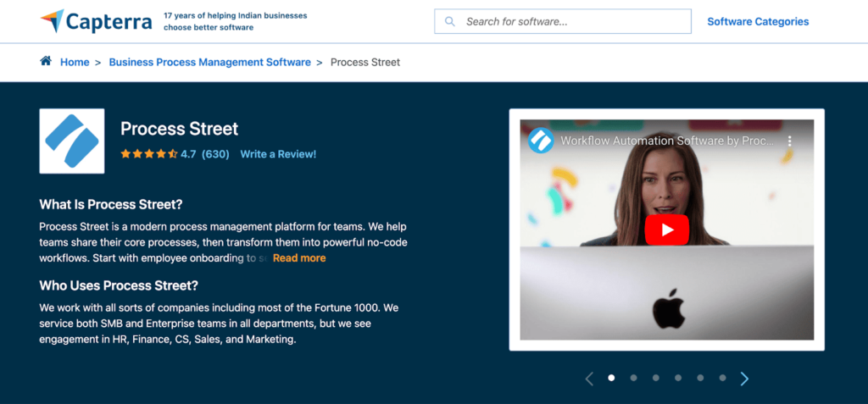The width and height of the screenshot is (868, 404).
Task: Select the first carousel dot
Action: tap(611, 378)
